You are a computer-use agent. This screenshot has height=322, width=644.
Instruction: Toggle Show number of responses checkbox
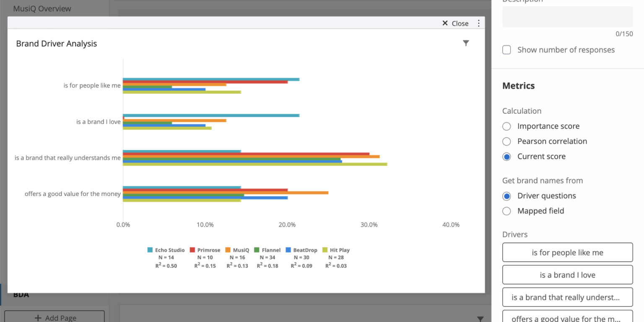[x=506, y=50]
